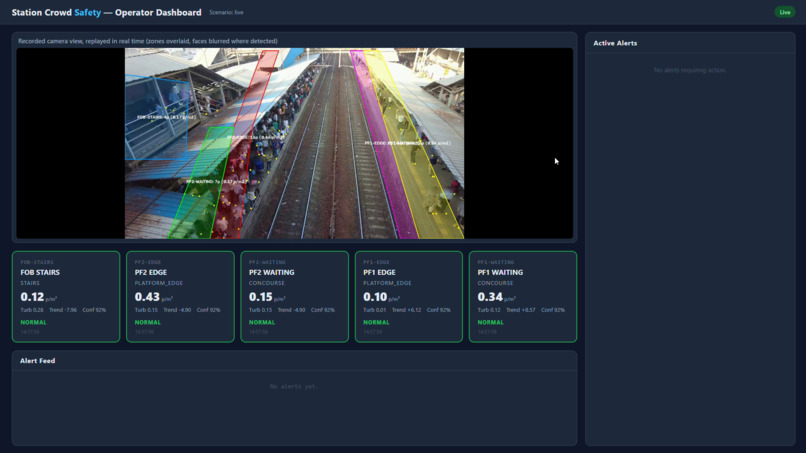Click 'Trend +8.57' on the PF1 WAITING card
The image size is (806, 453).
[x=521, y=310]
